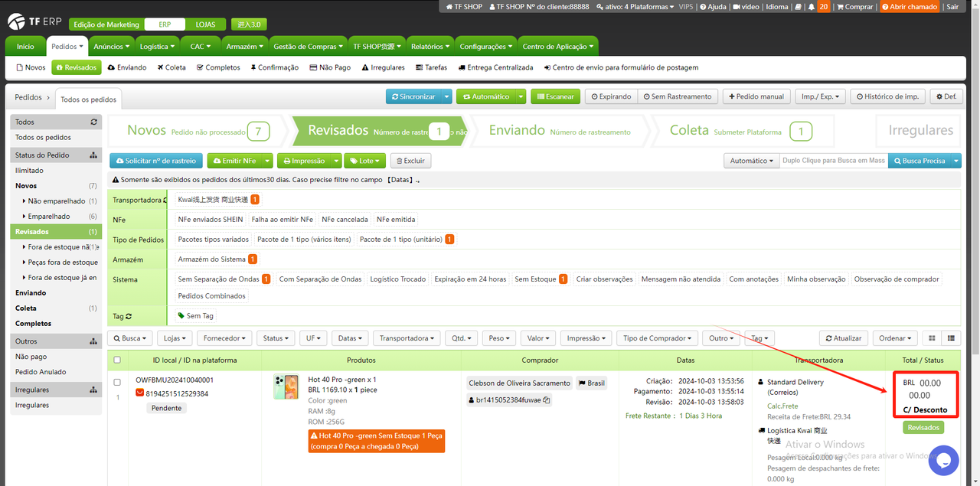
Task: Switch to list view layout icon
Action: (x=952, y=338)
